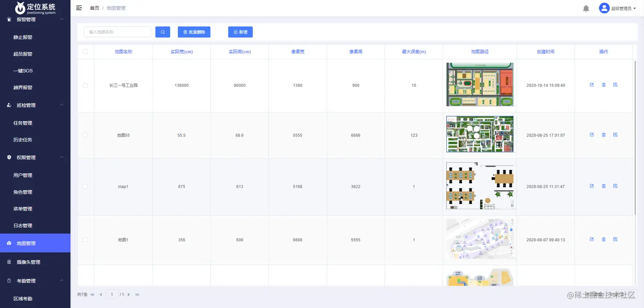The height and width of the screenshot is (308, 644).
Task: Collapse the sidebar with the hamburger icon
Action: click(x=78, y=8)
